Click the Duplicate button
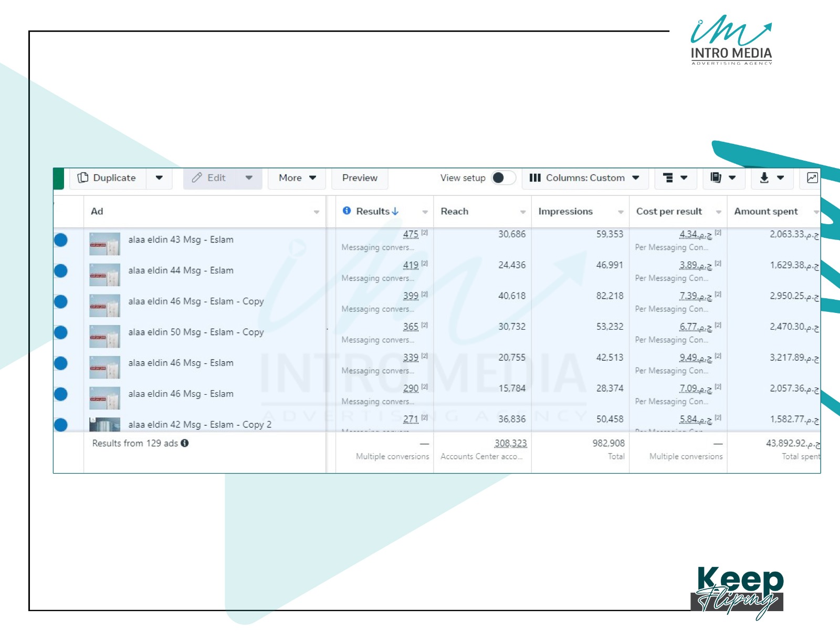 tap(108, 178)
